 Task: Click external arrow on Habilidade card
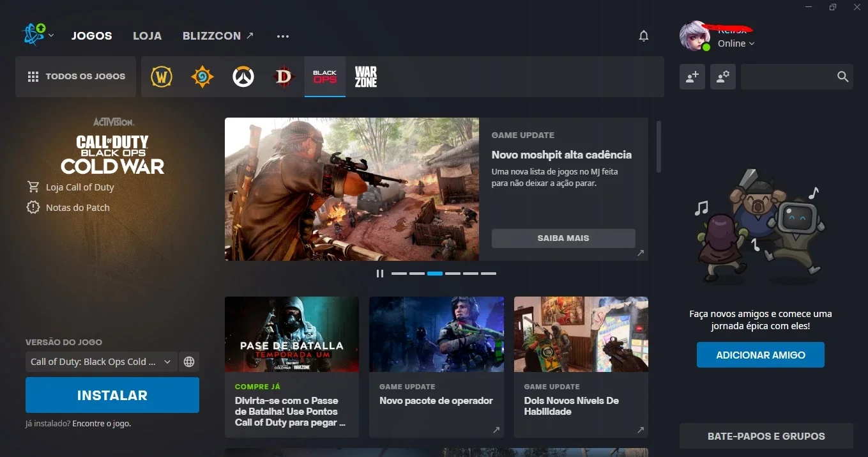(641, 430)
